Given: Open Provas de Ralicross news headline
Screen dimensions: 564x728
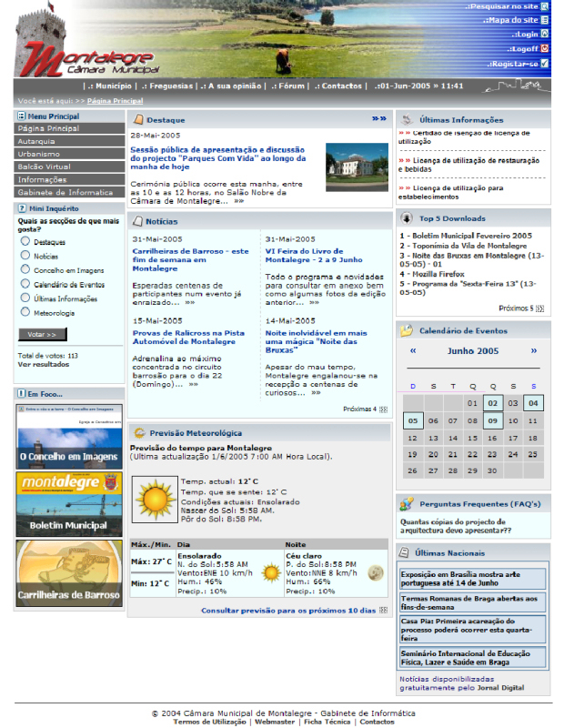Looking at the screenshot, I should [x=188, y=337].
